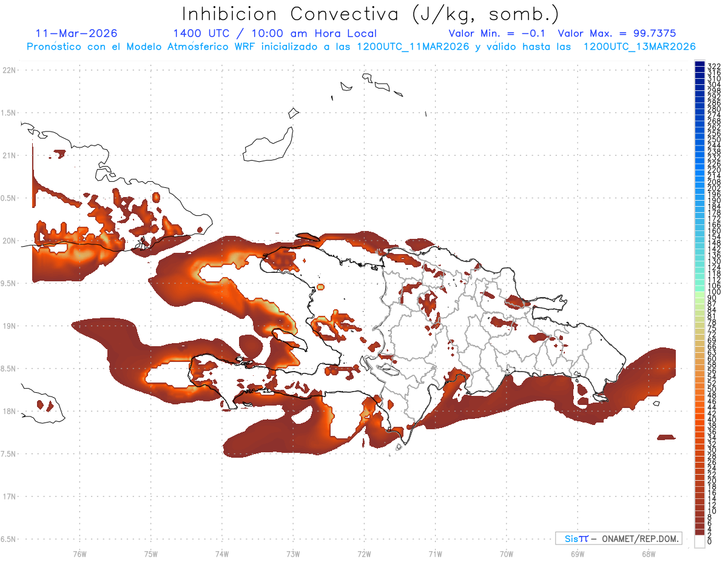Click the '76W' longitude label
Screen dimensions: 728x562
click(79, 554)
